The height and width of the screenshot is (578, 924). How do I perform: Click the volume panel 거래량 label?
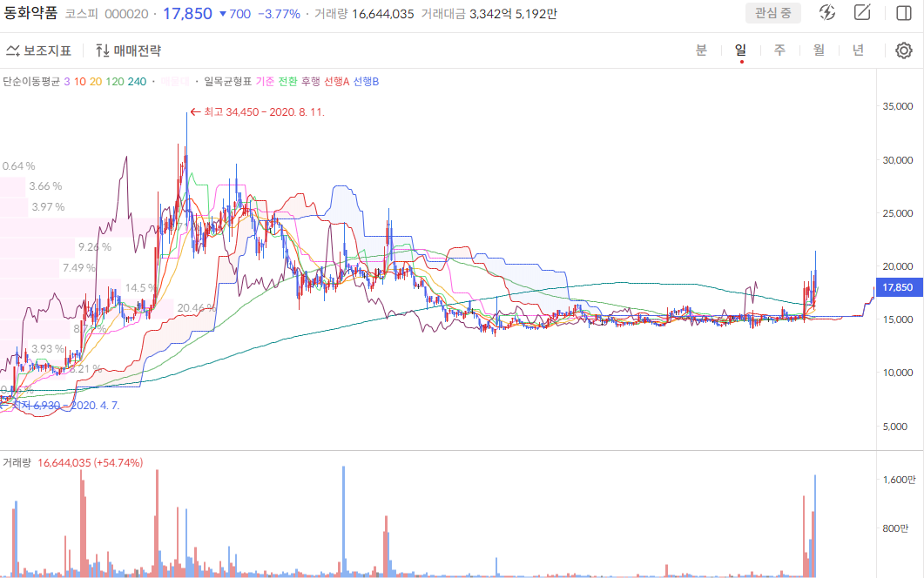[x=17, y=462]
